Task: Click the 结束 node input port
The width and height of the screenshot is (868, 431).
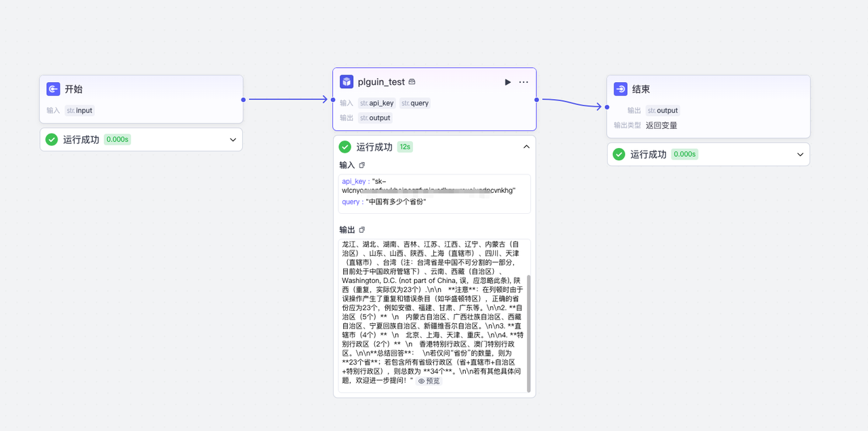Action: pos(607,107)
